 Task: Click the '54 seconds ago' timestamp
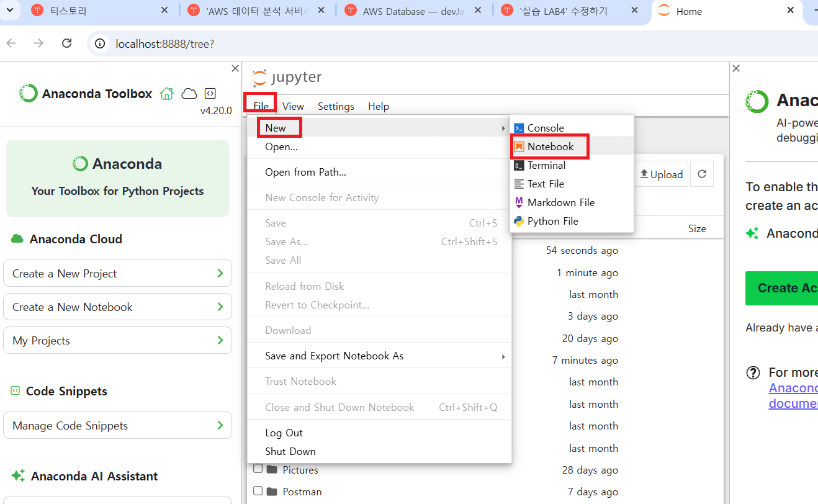click(x=582, y=250)
